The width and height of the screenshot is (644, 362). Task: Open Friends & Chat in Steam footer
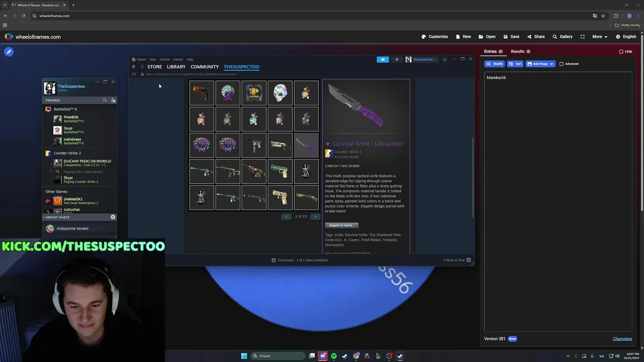[x=457, y=260]
